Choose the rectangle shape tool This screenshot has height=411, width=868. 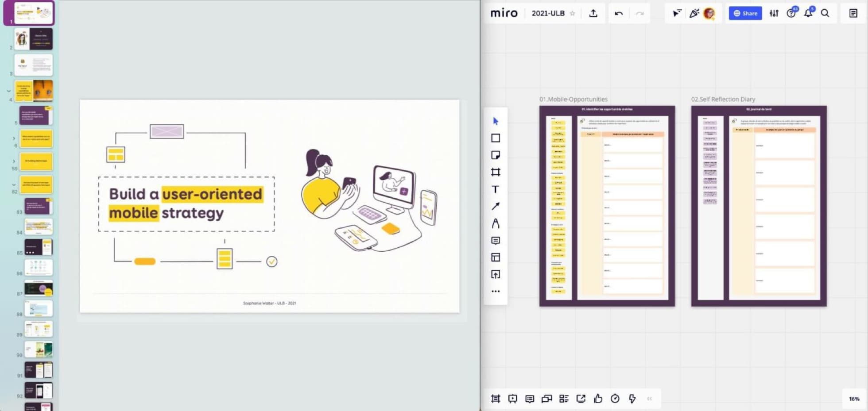tap(496, 138)
